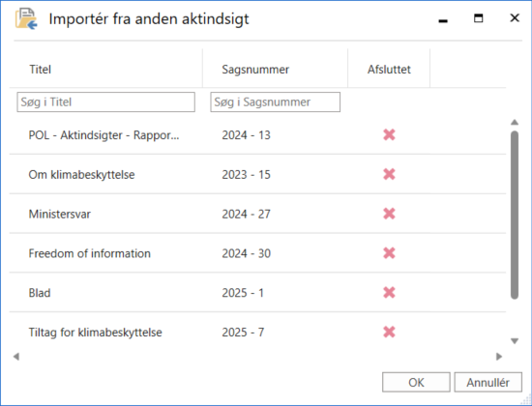Click the scroll right arrow

pos(499,357)
